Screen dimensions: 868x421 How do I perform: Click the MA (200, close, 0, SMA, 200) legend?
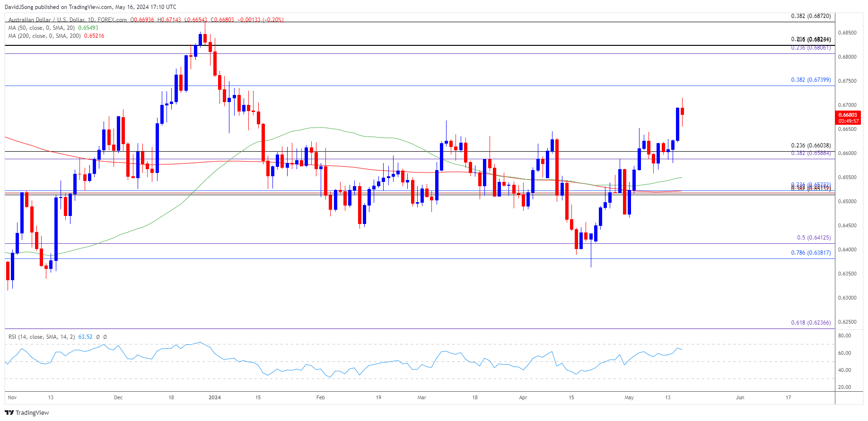point(44,36)
